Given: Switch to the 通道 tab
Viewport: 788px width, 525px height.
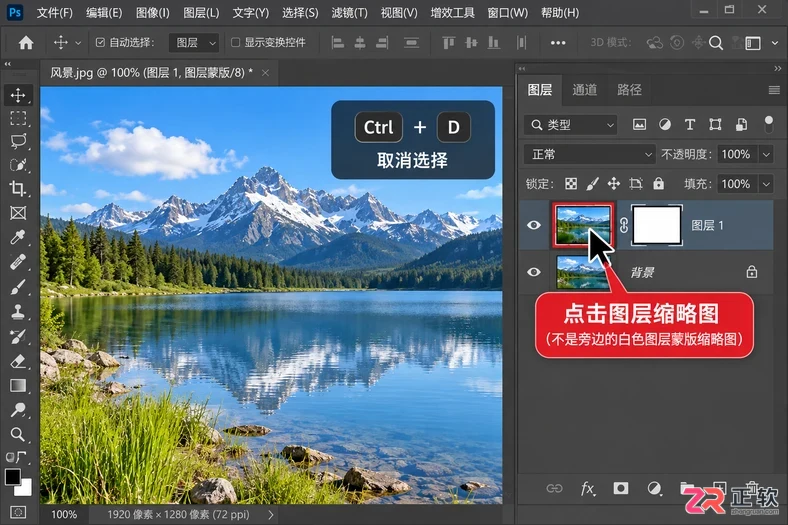Looking at the screenshot, I should pyautogui.click(x=584, y=90).
